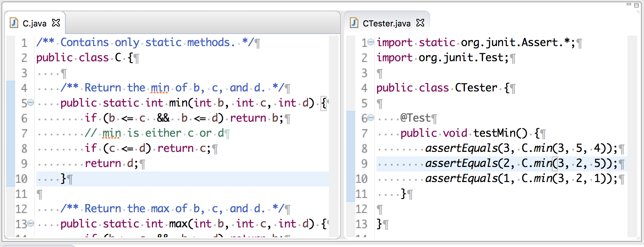
Task: Click the Java file icon on C.java tab
Action: (14, 23)
